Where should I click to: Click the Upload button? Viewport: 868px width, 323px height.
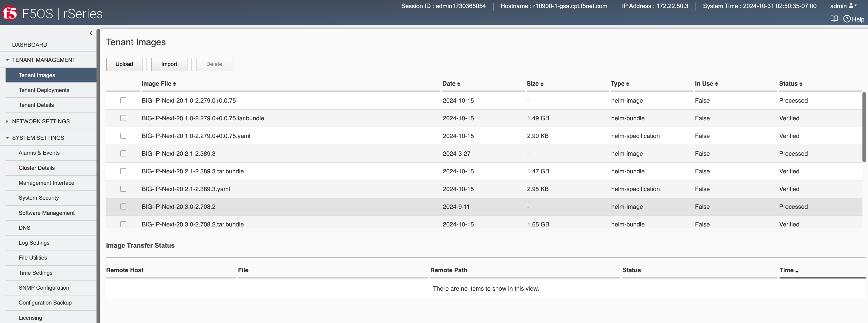[124, 64]
